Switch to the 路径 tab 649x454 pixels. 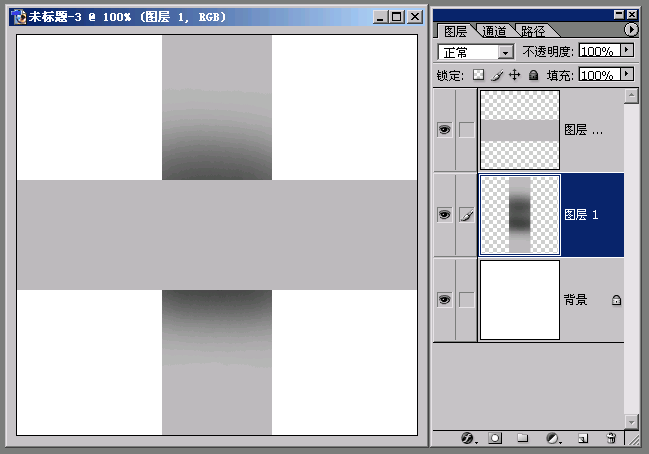[533, 31]
